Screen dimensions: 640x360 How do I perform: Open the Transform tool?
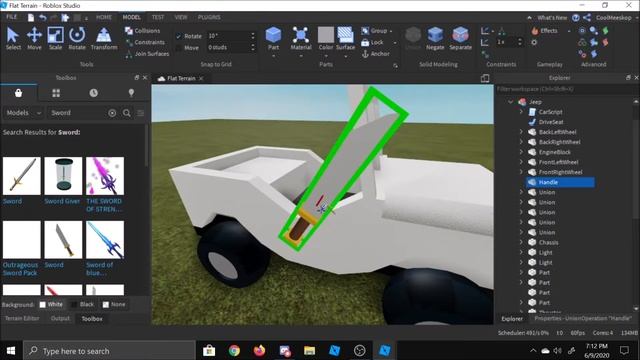click(x=104, y=38)
